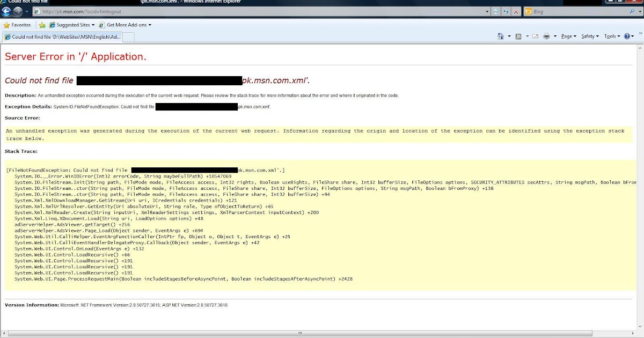
Task: Click the 'Stack Trace:' label
Action: (21, 151)
